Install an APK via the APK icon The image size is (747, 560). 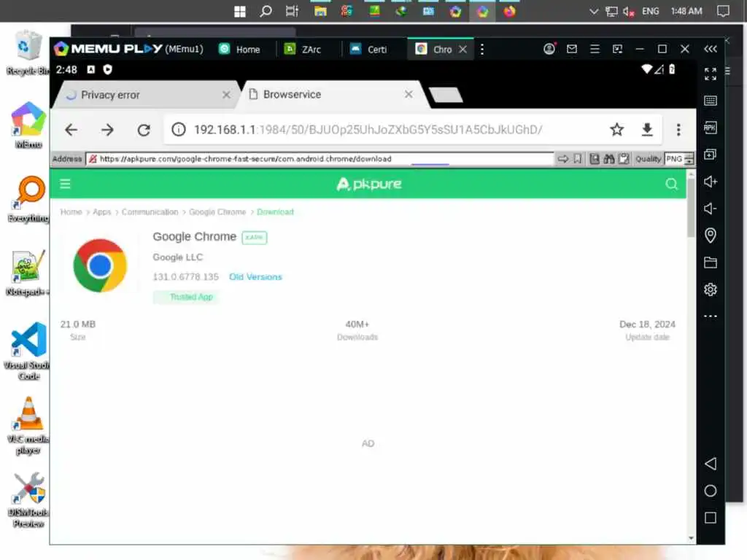711,127
